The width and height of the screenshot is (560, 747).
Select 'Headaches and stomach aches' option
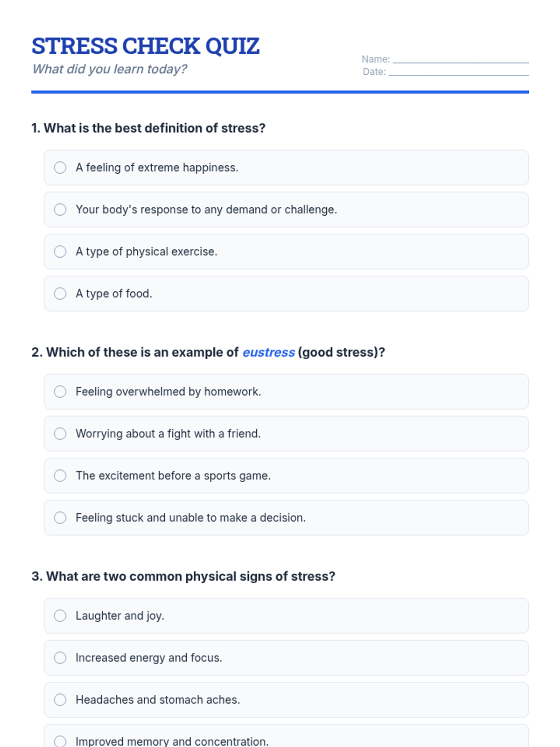[x=60, y=700]
